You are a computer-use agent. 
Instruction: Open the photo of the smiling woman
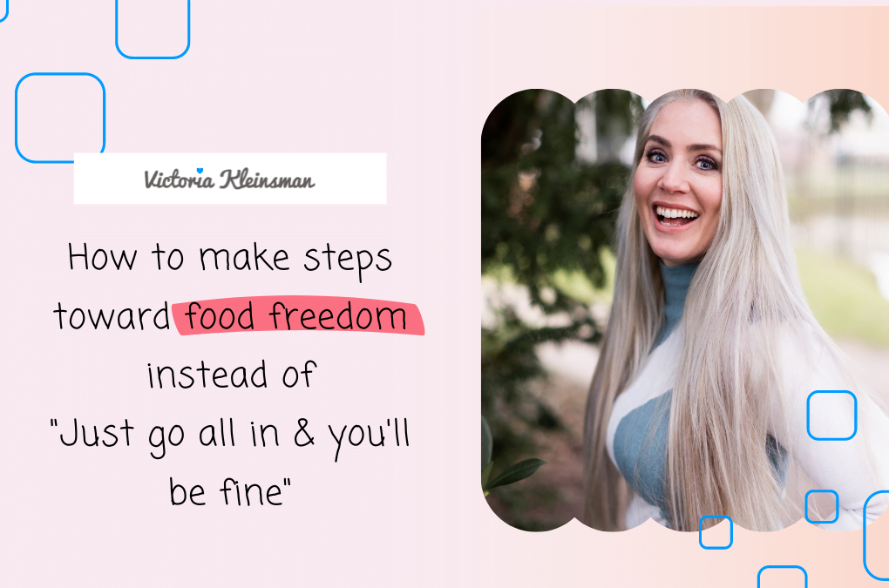click(x=685, y=310)
